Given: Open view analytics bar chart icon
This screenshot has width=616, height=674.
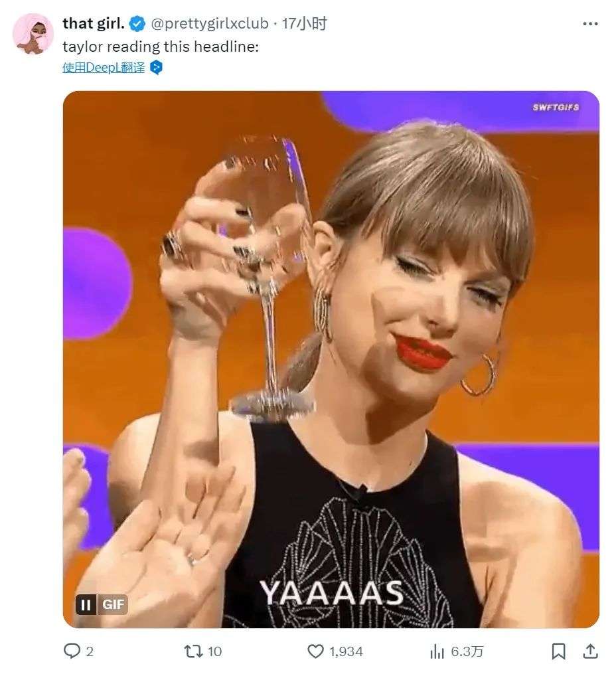Looking at the screenshot, I should (437, 651).
